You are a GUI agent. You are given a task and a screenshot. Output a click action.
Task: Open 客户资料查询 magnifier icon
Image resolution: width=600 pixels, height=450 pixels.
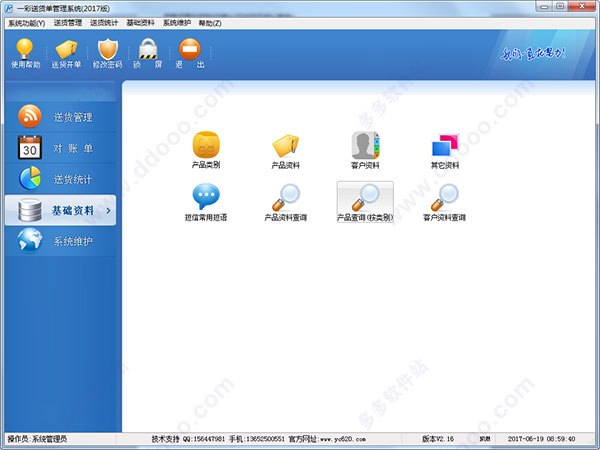445,202
